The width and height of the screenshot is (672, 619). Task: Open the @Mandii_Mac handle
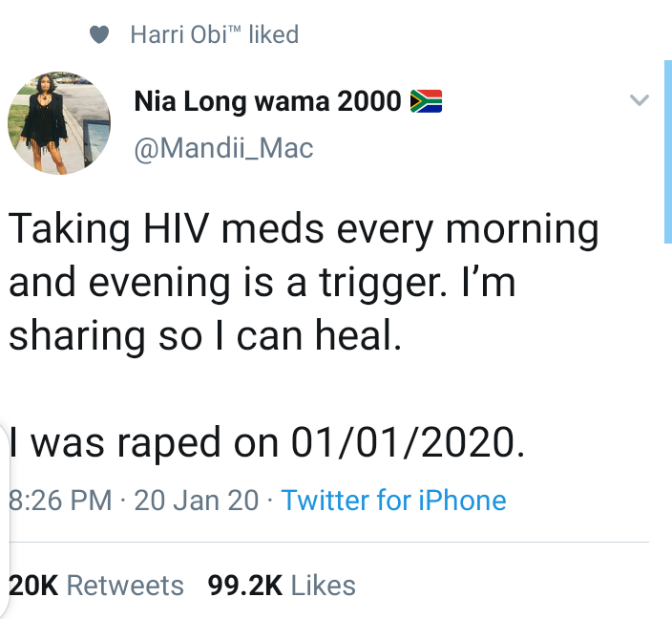click(x=223, y=148)
